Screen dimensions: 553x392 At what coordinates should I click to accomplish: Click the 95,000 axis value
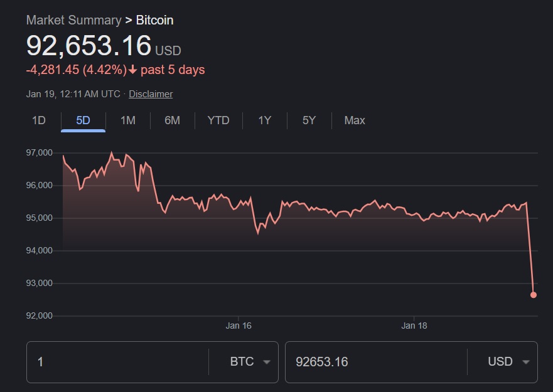coord(39,218)
